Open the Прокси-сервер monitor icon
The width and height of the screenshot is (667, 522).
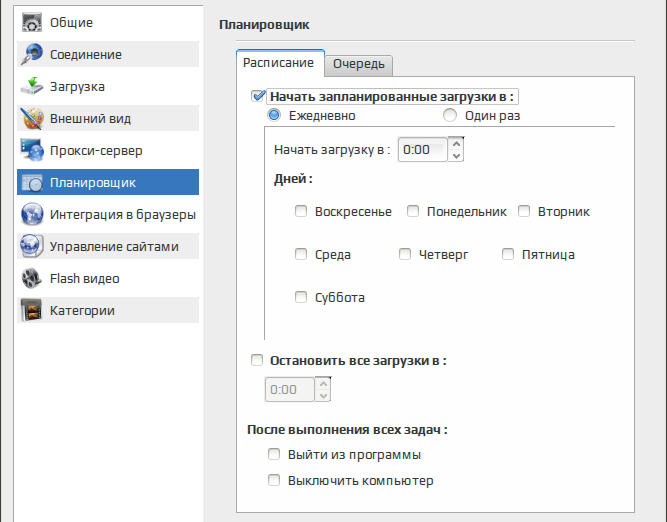(x=32, y=150)
